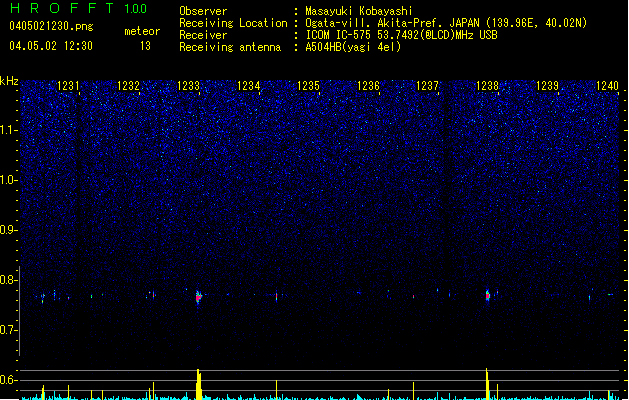Click the 1238 time marker
The width and height of the screenshot is (629, 400).
coord(487,86)
